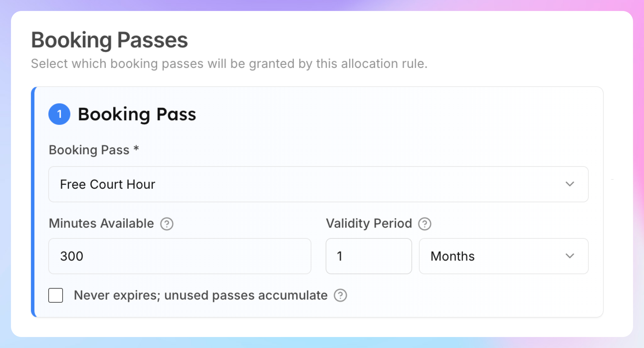Click the blue number 1 badge

point(59,114)
